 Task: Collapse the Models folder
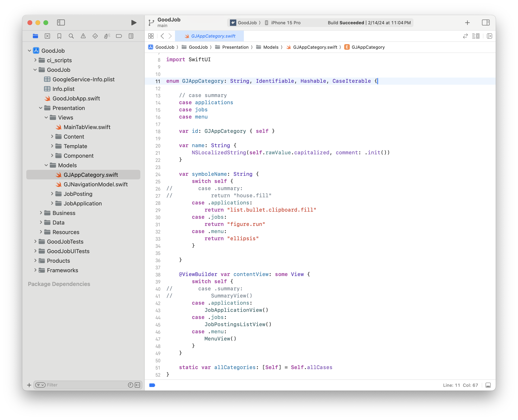click(46, 165)
